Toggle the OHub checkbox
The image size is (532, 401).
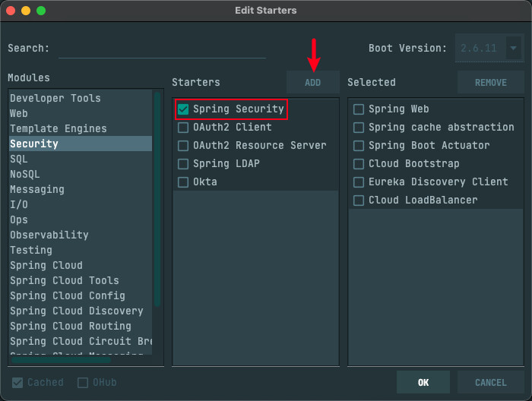(x=83, y=383)
